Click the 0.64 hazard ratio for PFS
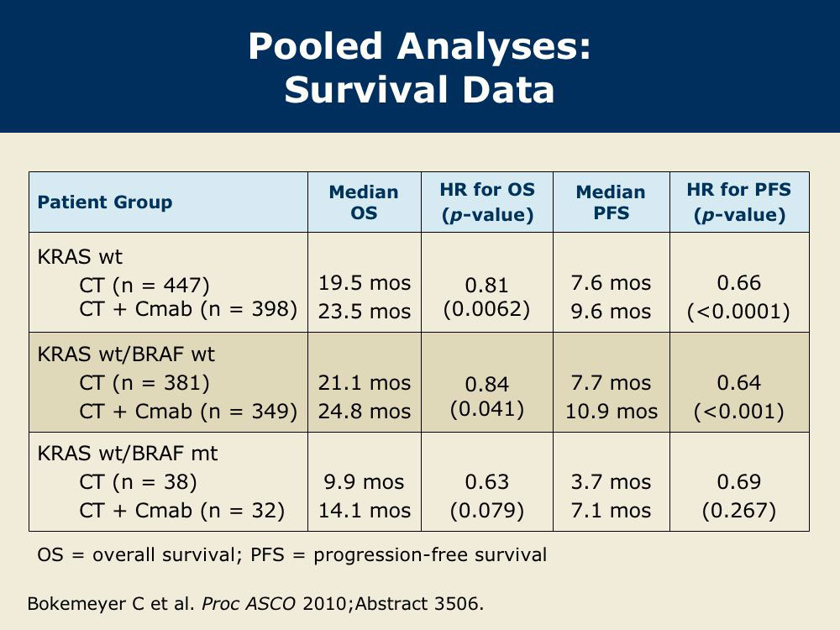The height and width of the screenshot is (630, 840). click(x=738, y=382)
